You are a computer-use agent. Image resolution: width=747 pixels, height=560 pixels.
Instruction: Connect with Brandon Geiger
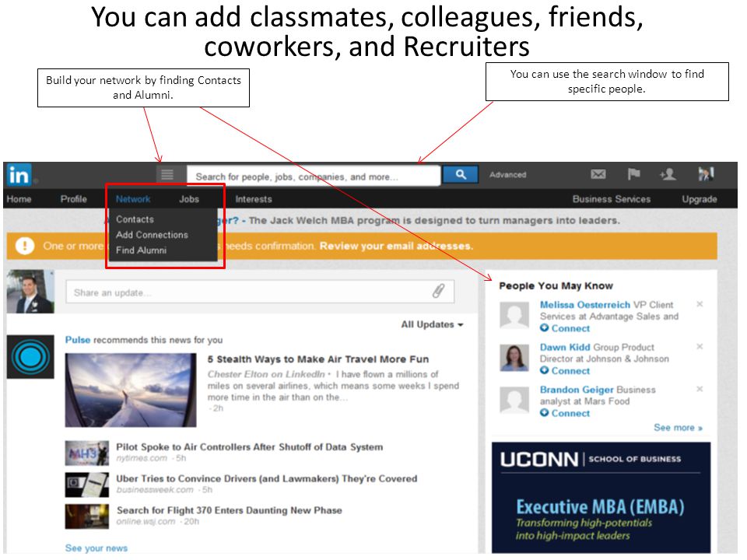[565, 413]
